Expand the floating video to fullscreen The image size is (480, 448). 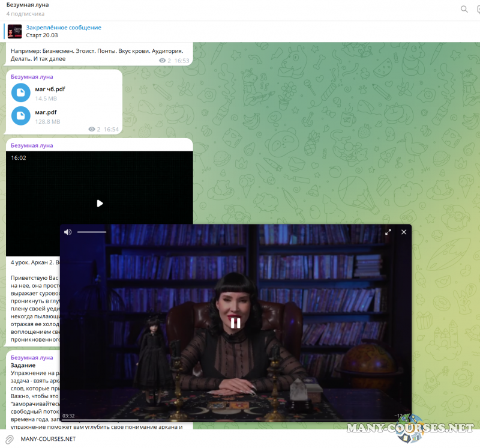388,232
